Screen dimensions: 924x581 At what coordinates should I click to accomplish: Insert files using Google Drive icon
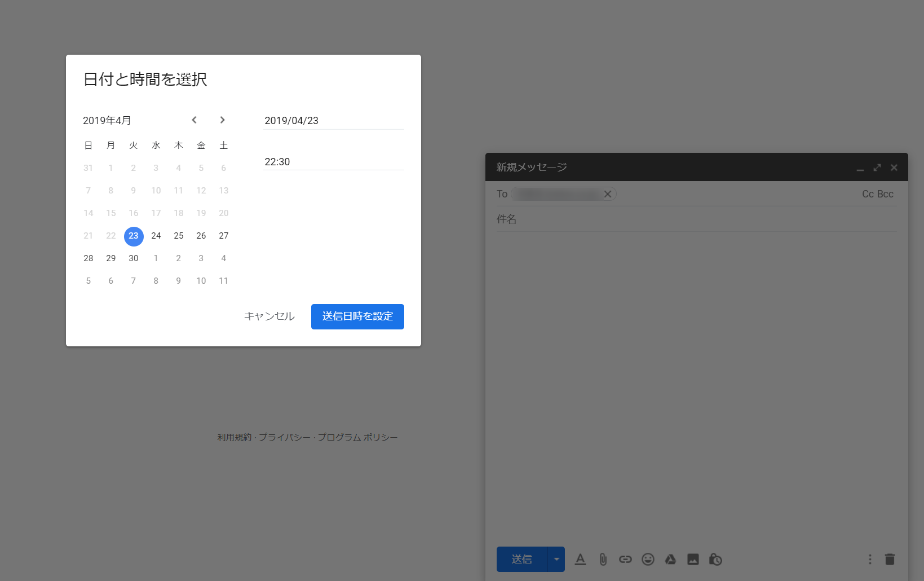[x=670, y=559]
